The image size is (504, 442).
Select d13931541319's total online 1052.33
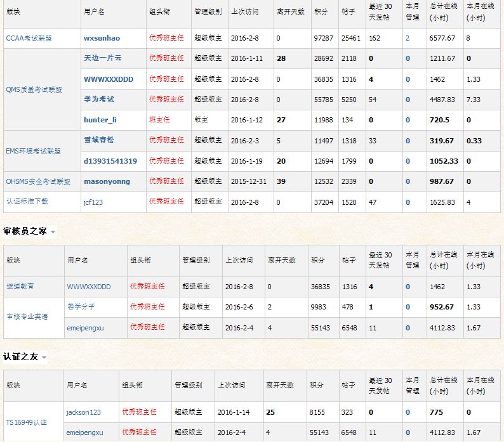point(444,161)
